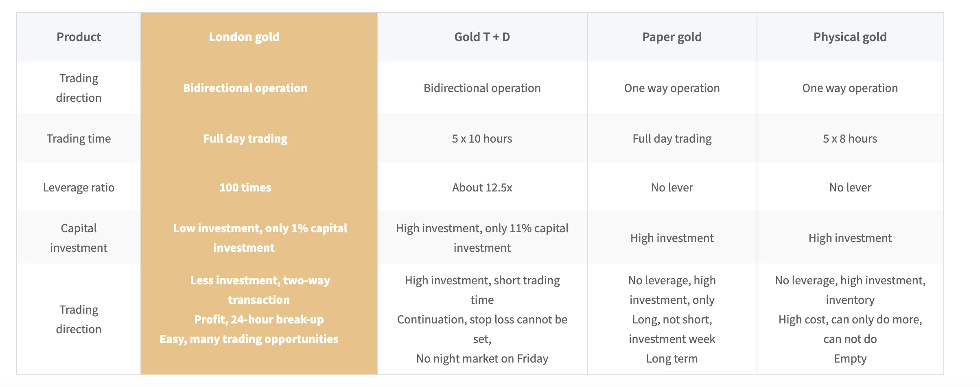980x387 pixels.
Task: Click Physical gold's One way operation cell
Action: pos(850,88)
